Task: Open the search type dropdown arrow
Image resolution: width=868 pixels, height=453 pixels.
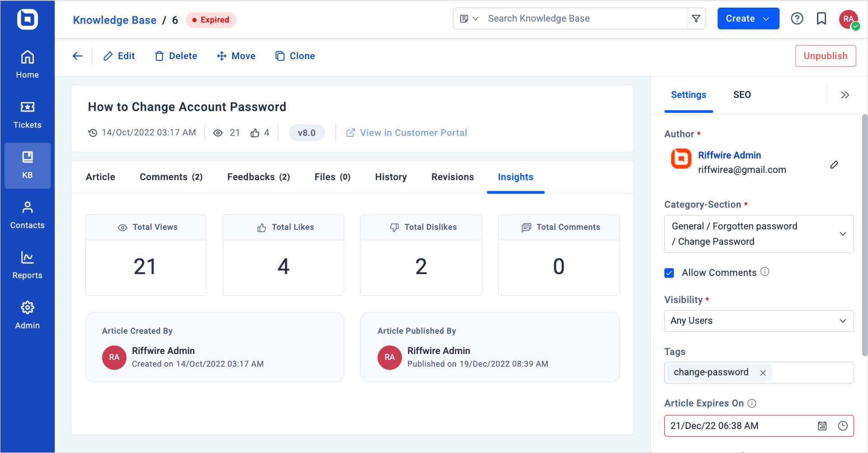Action: tap(476, 19)
